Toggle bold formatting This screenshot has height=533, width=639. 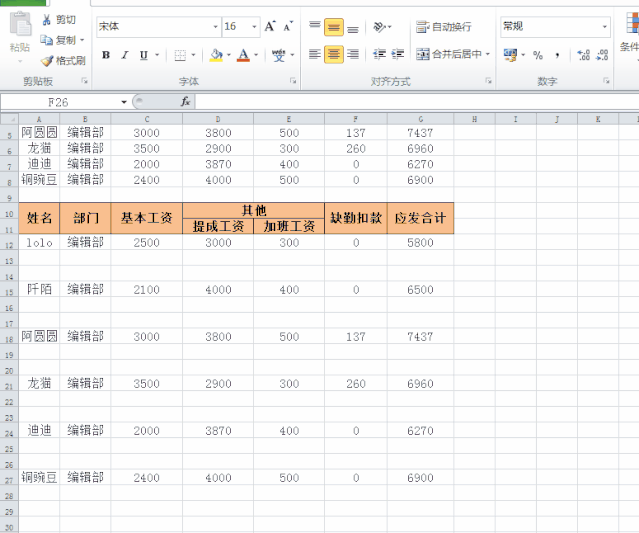point(107,55)
